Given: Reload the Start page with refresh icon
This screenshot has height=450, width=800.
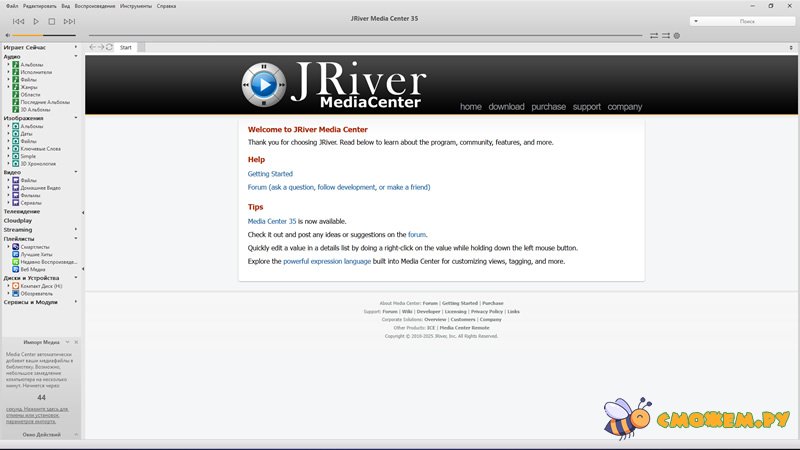Looking at the screenshot, I should (x=111, y=47).
